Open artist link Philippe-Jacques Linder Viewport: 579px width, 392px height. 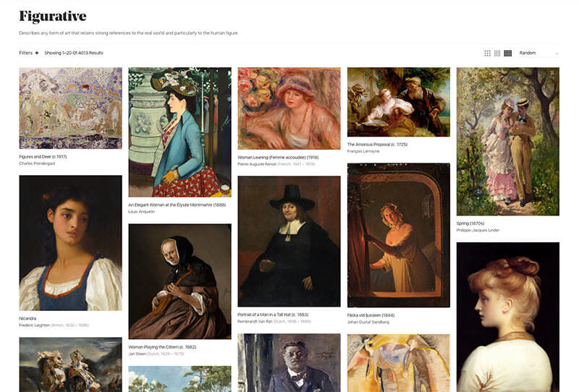coord(478,230)
